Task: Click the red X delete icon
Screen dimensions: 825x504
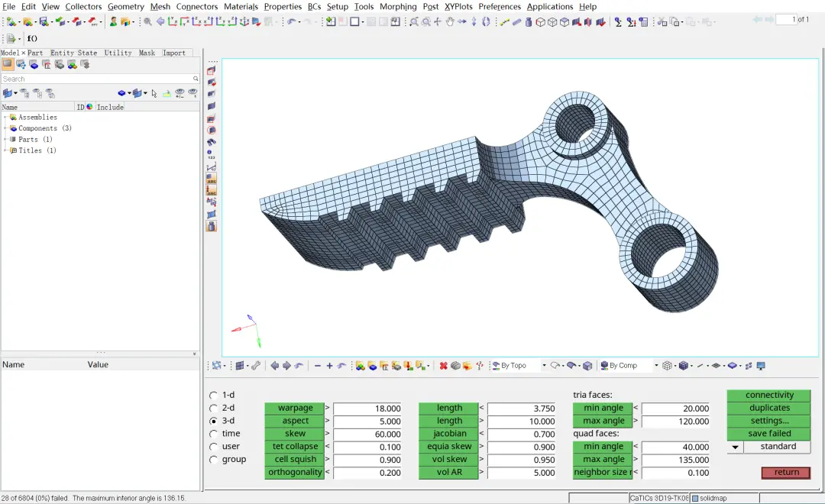Action: 444,366
